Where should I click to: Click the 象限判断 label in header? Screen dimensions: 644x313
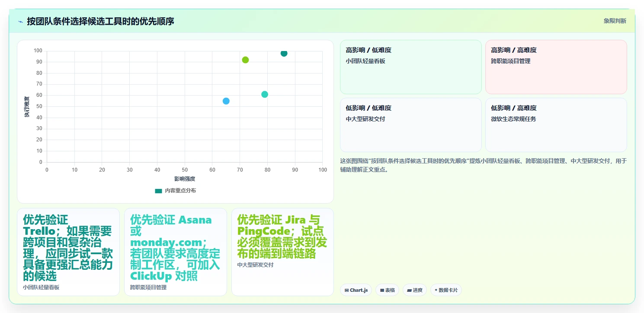pos(615,21)
